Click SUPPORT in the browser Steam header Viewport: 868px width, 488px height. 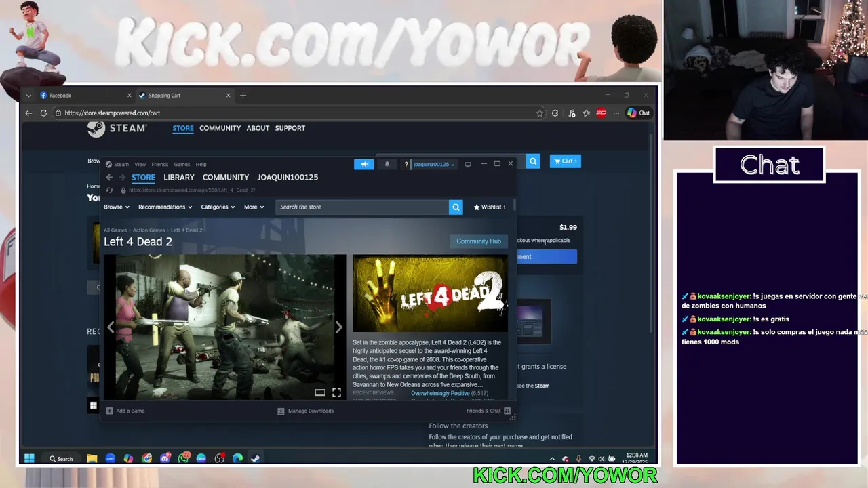coord(290,128)
